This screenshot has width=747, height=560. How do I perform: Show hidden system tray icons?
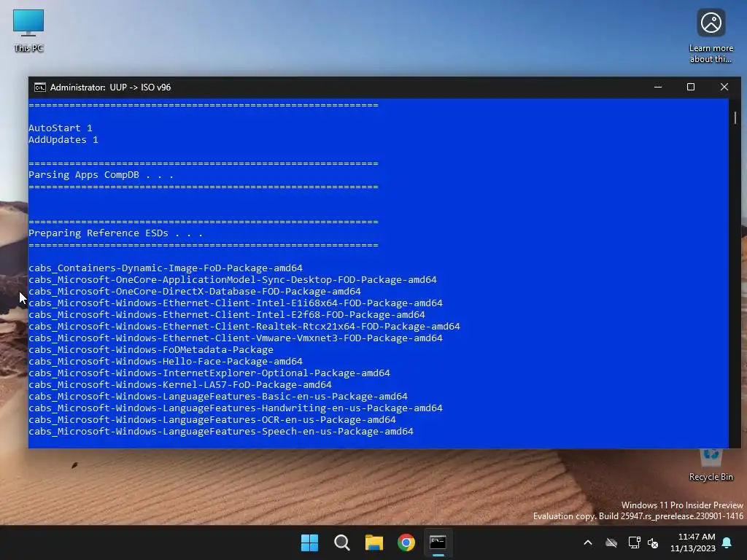pos(588,542)
